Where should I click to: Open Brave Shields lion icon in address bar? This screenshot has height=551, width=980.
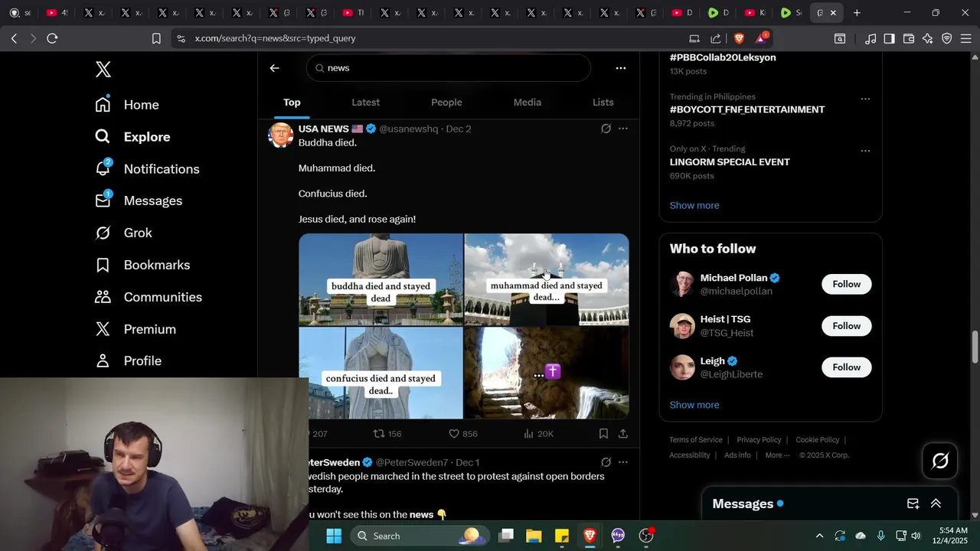(739, 38)
